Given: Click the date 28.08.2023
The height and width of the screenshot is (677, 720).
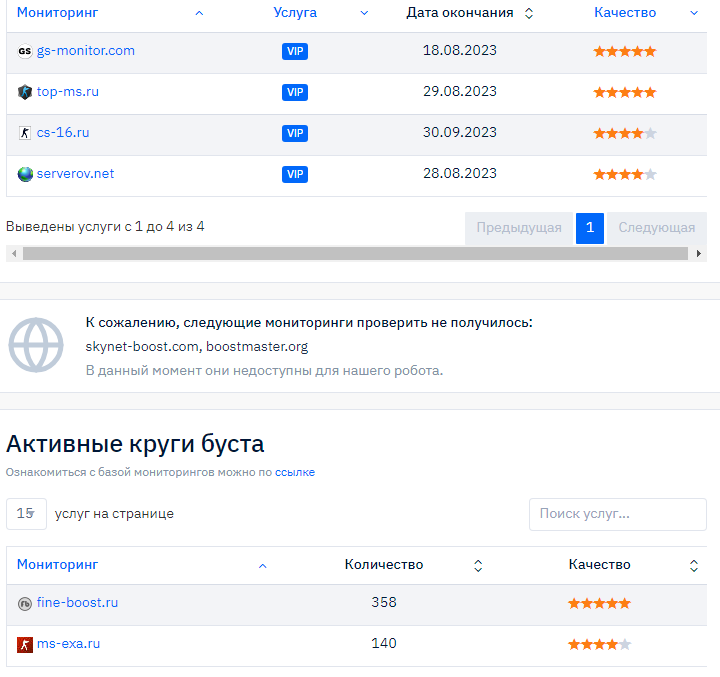Looking at the screenshot, I should coord(460,173).
